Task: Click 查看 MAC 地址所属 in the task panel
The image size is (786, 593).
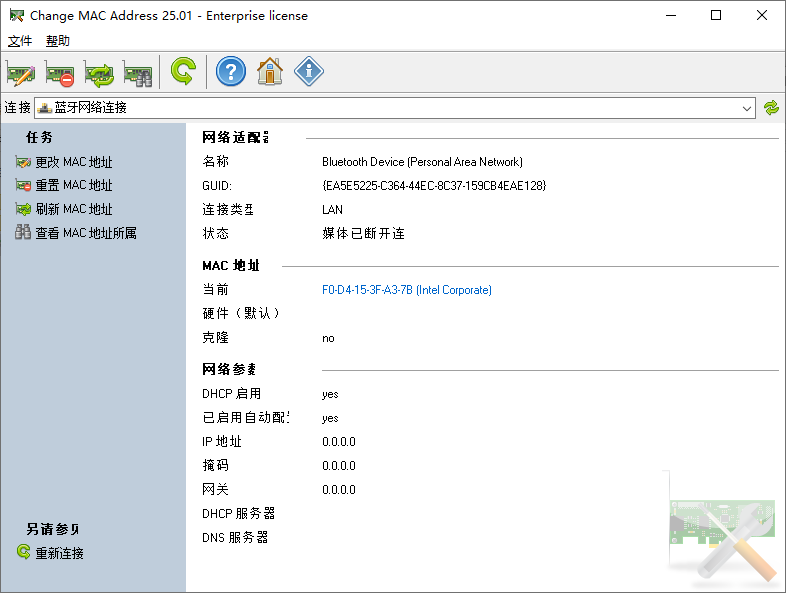Action: tap(86, 234)
